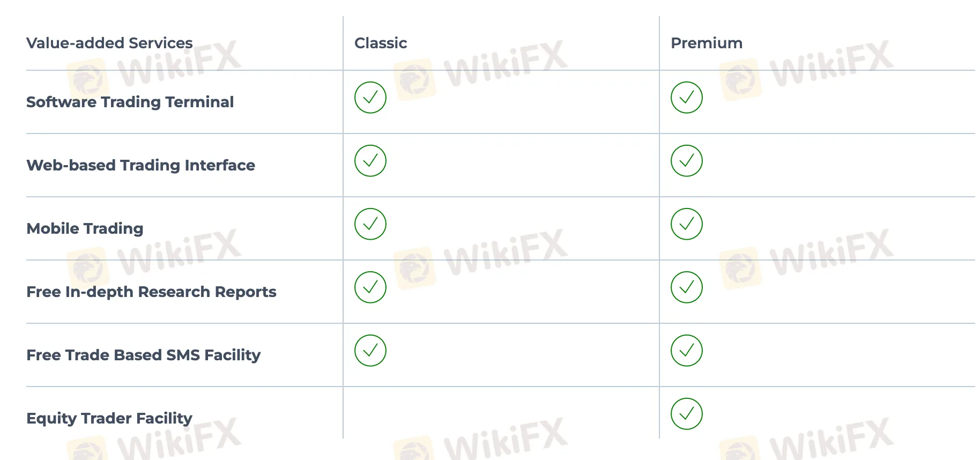Click the Web-based Trading Interface label

tap(141, 165)
